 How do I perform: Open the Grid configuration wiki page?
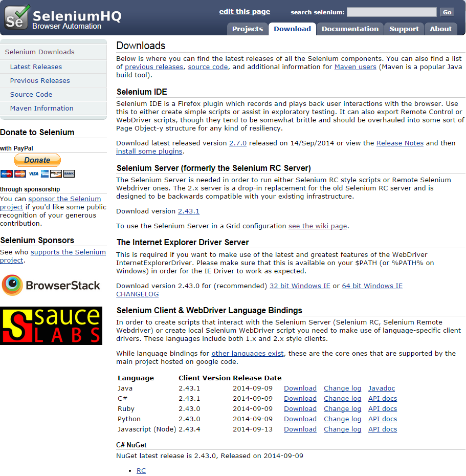click(x=317, y=226)
